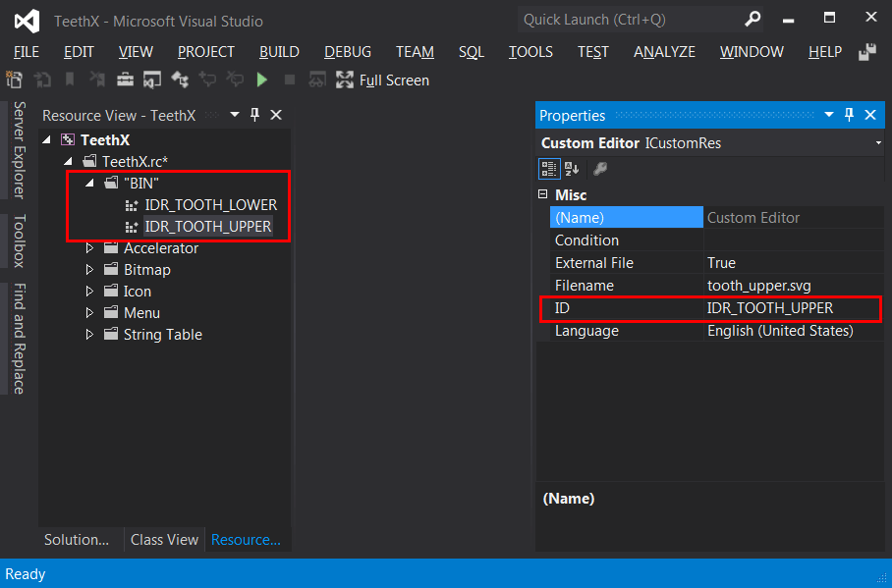The image size is (892, 588).
Task: Click the green Start Debugging play icon
Action: point(261,80)
